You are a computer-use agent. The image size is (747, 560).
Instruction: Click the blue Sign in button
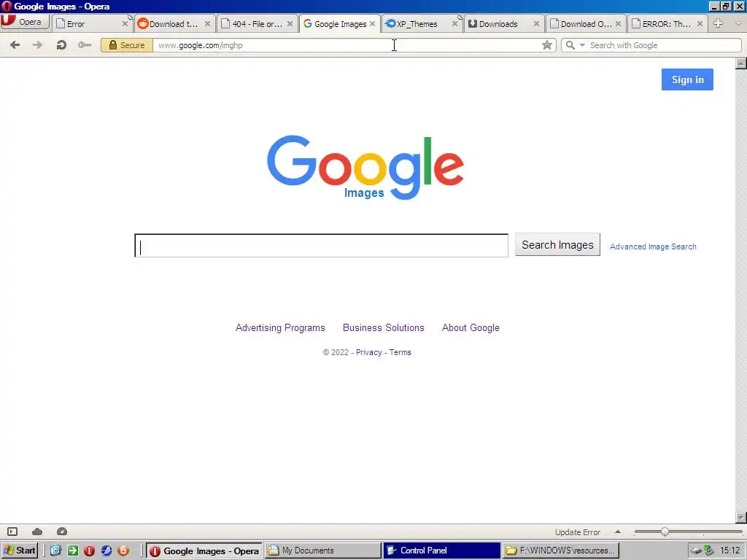pyautogui.click(x=687, y=79)
